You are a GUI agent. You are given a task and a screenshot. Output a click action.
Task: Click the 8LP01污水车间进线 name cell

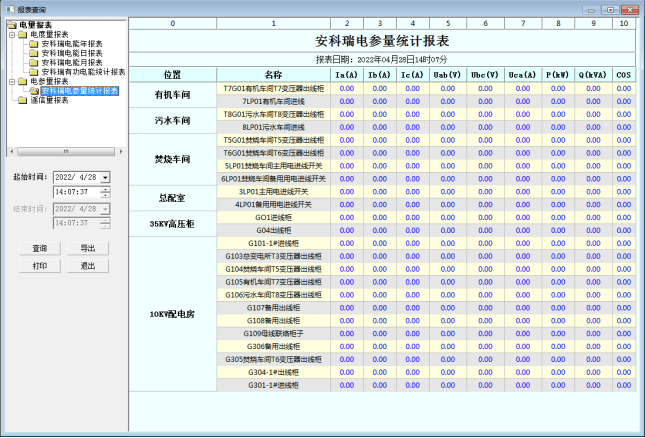(274, 127)
